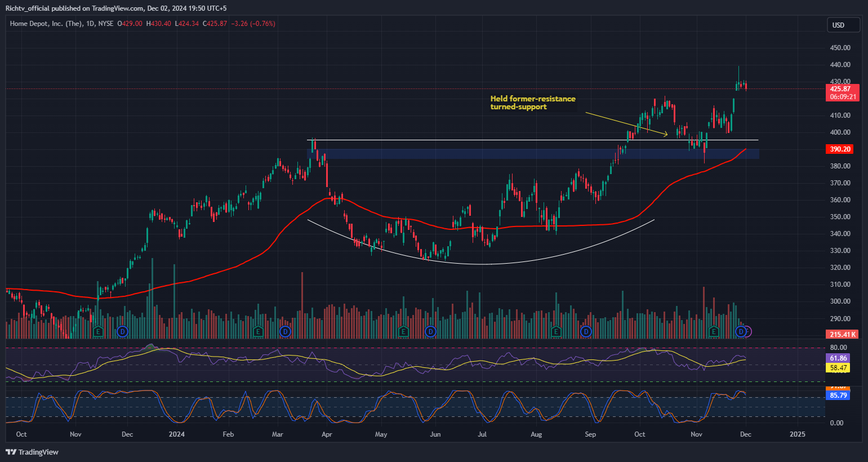Click the TradingView logo

point(32,452)
